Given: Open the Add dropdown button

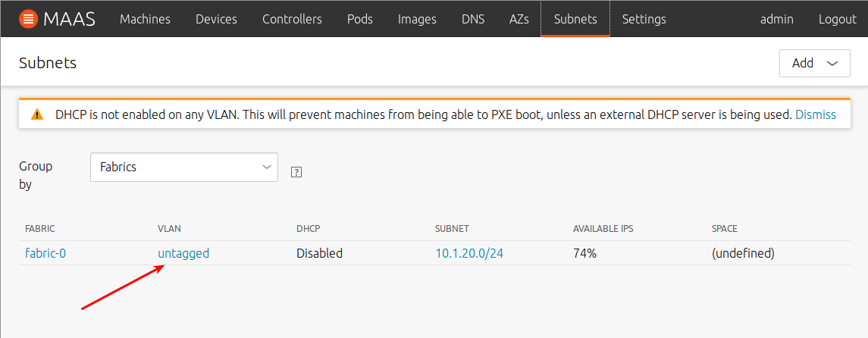Looking at the screenshot, I should pos(814,63).
